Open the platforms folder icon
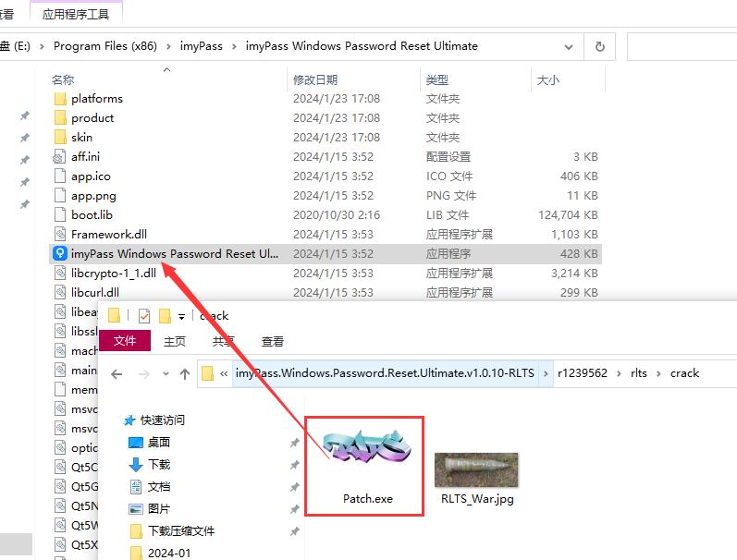 pyautogui.click(x=60, y=99)
